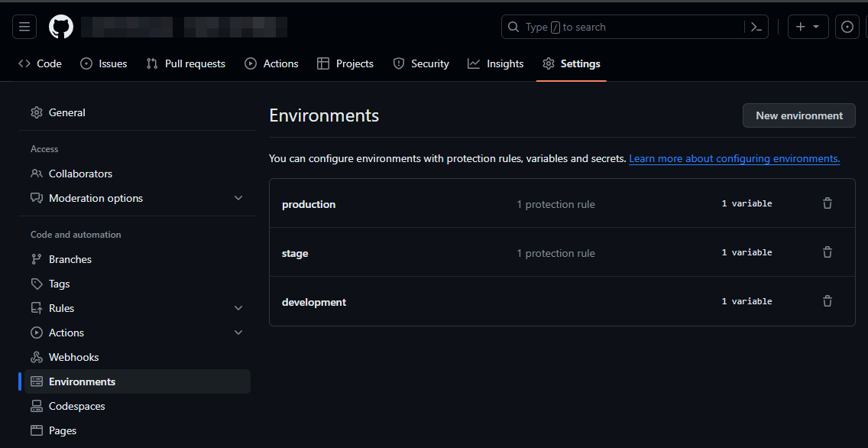Delete the development environment trash icon

(x=827, y=301)
